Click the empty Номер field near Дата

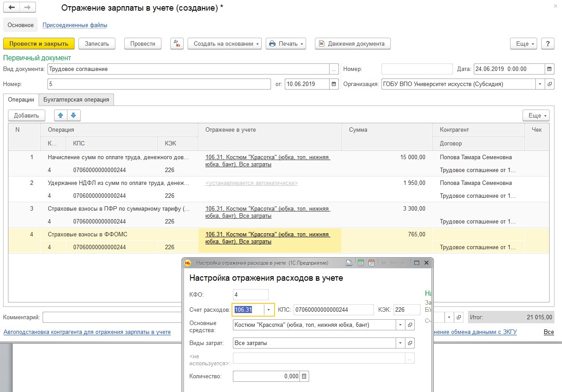(x=417, y=69)
